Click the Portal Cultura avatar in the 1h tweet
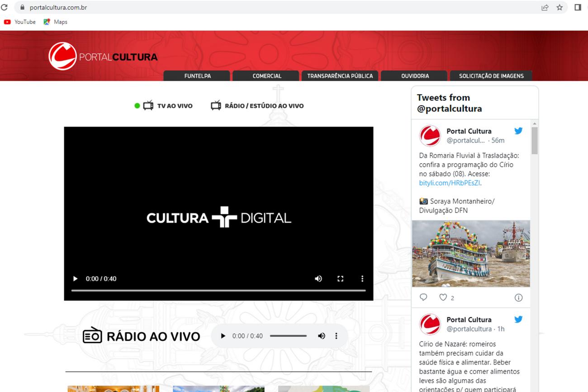 [430, 324]
